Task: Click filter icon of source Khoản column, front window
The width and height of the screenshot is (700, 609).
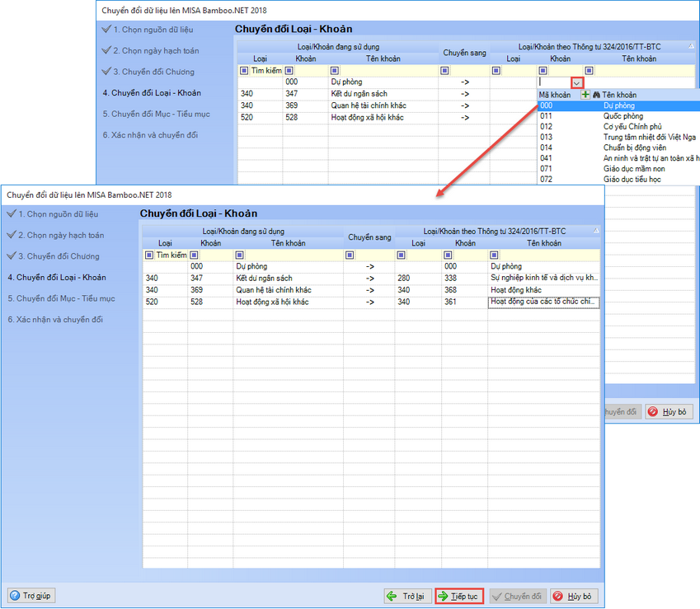Action: pos(194,255)
